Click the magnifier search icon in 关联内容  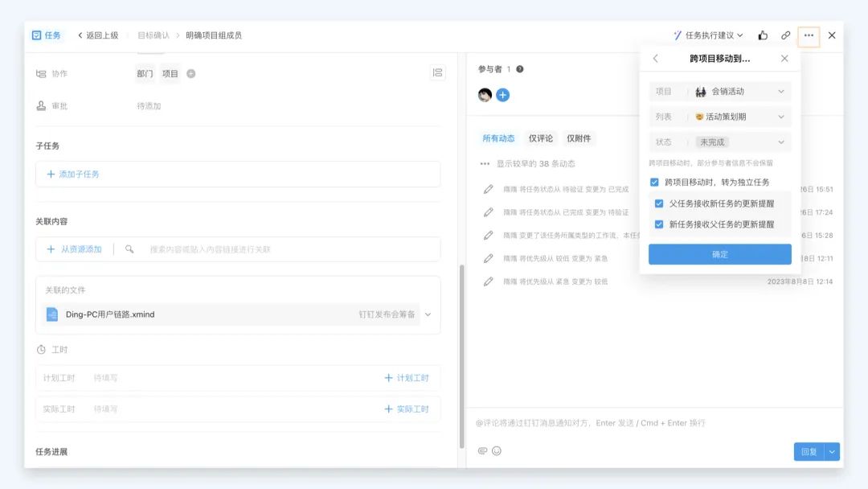point(129,249)
